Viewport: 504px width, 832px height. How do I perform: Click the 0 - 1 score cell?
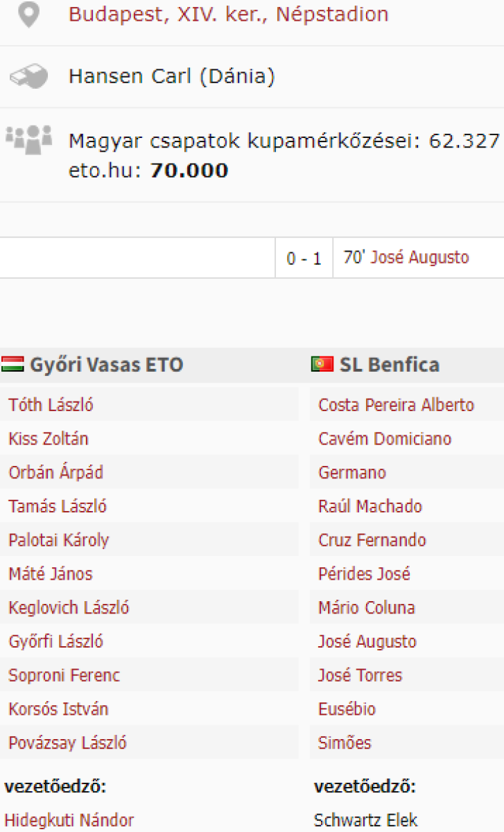[304, 259]
